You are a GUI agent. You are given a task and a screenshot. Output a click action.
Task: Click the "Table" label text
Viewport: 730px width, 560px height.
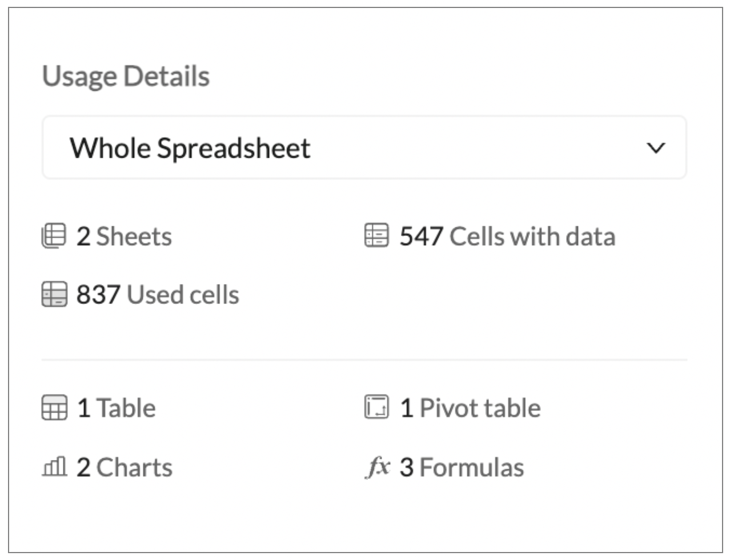pyautogui.click(x=126, y=409)
